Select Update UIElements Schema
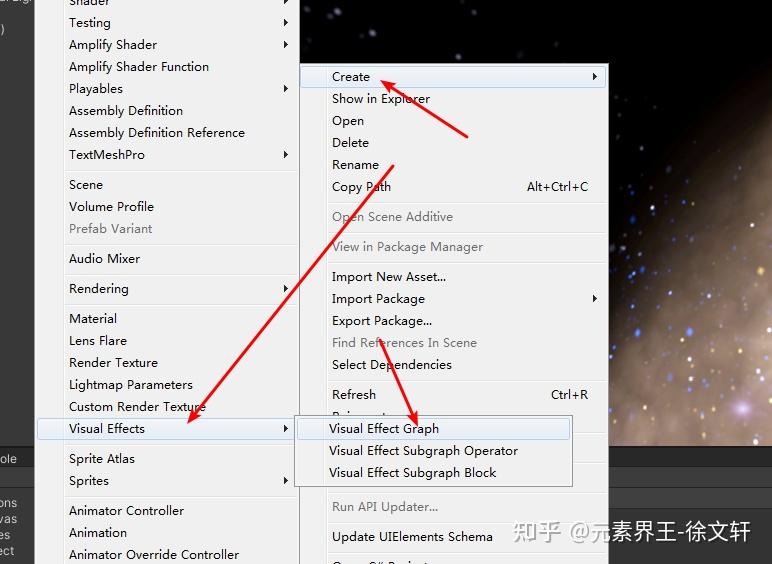 [452, 536]
